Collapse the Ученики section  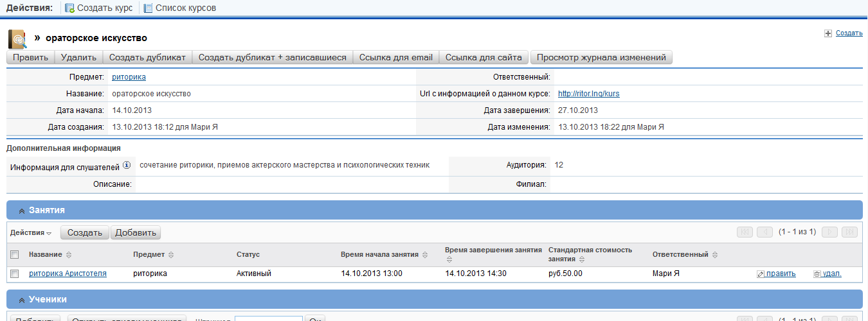click(x=21, y=300)
